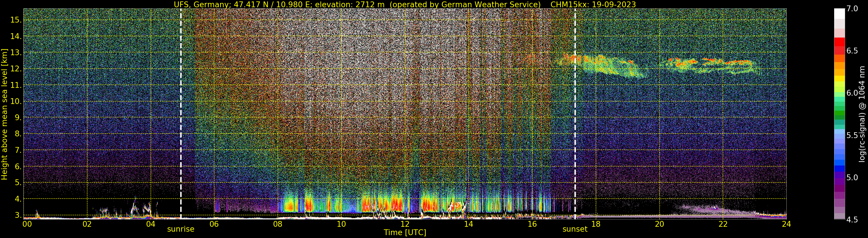Click the x-axis tick label '06'
Viewport: 868px width, 238px height.
(x=214, y=224)
